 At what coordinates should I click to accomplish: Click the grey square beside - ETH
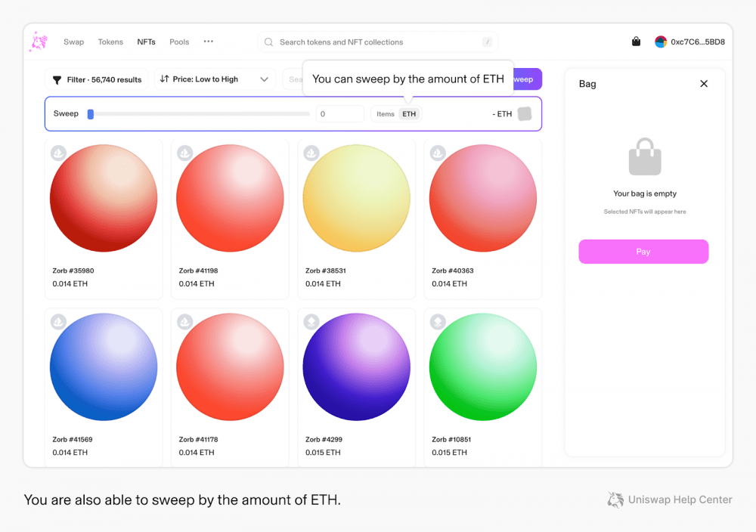[525, 114]
